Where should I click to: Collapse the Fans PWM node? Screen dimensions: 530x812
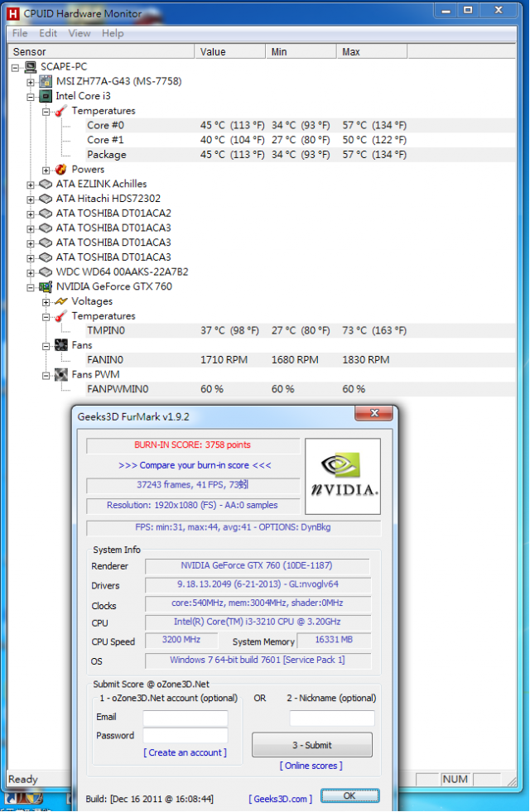(46, 375)
